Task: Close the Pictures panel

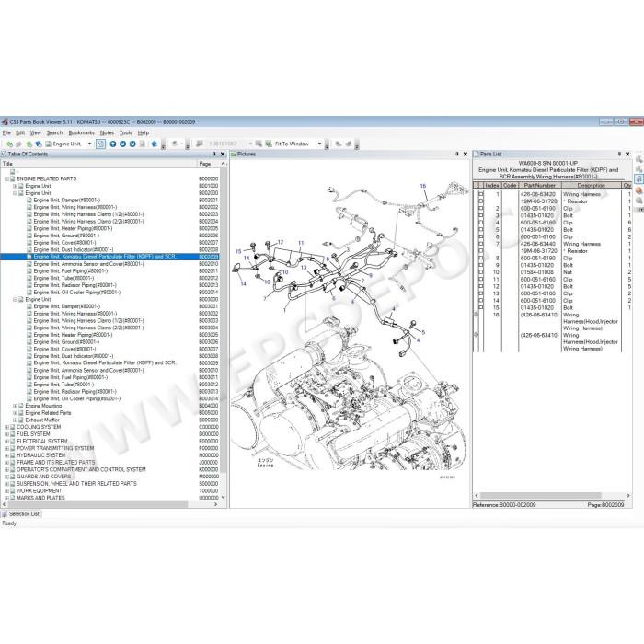Action: tap(466, 154)
